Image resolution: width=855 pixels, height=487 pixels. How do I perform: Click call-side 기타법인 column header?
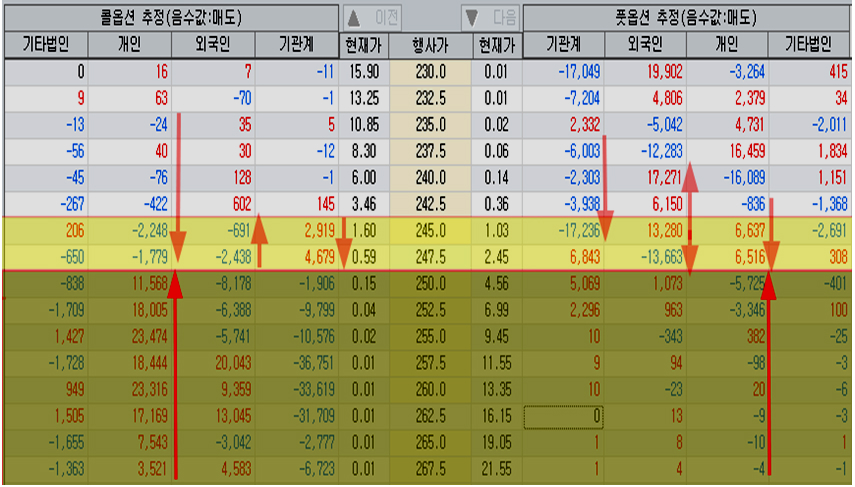coord(43,45)
